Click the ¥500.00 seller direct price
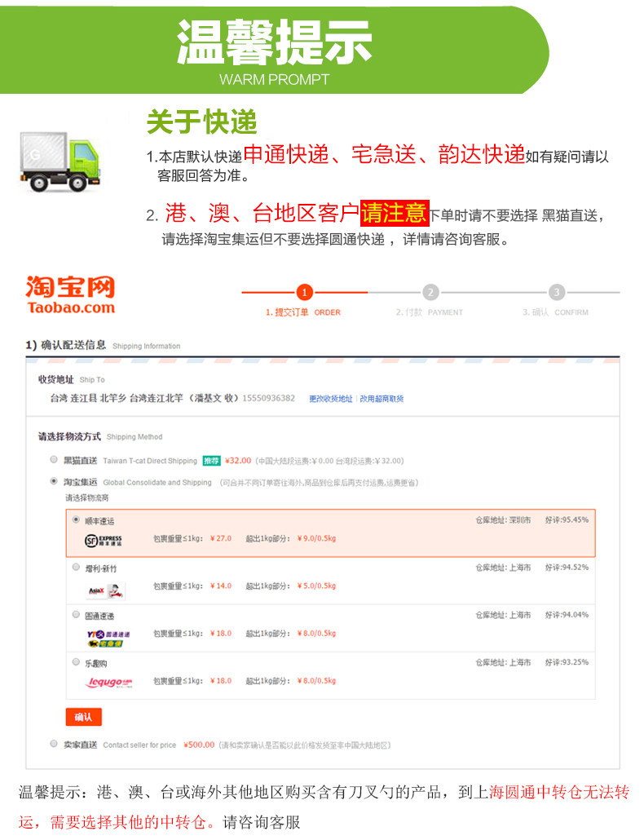 click(199, 745)
